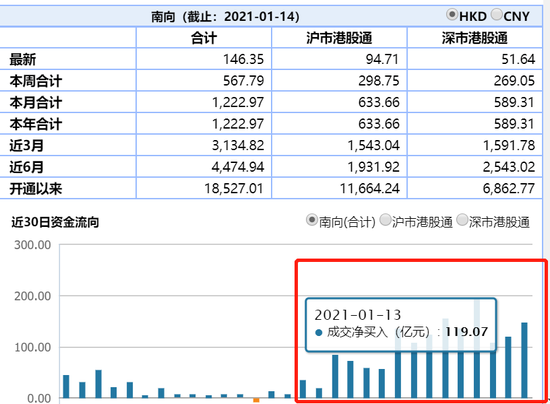This screenshot has height=404, width=550.
Task: Select the HKD currency radio button
Action: pos(452,15)
